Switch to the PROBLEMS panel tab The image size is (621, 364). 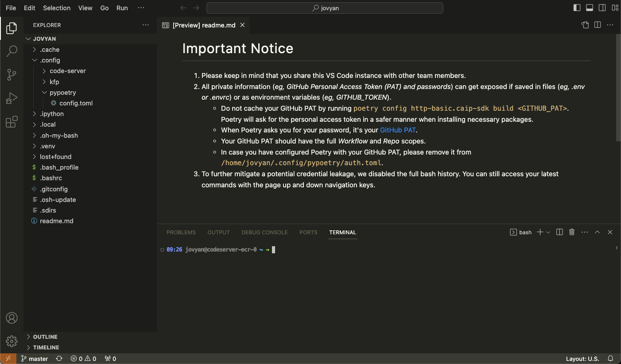181,232
